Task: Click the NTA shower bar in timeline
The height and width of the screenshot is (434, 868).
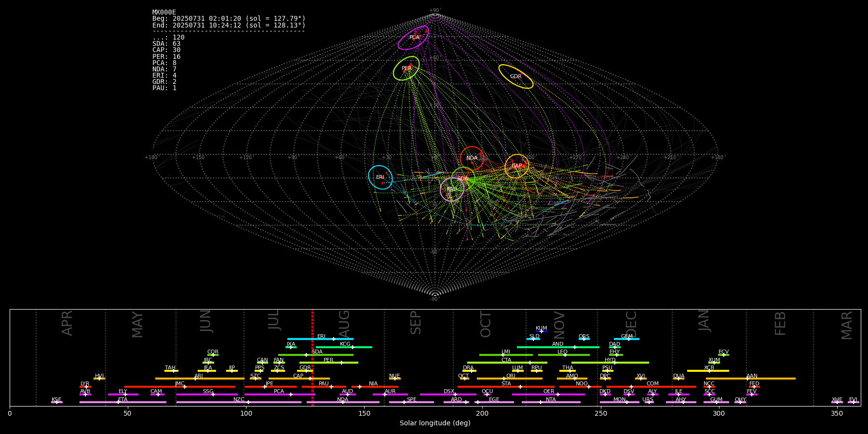Action: [x=551, y=402]
